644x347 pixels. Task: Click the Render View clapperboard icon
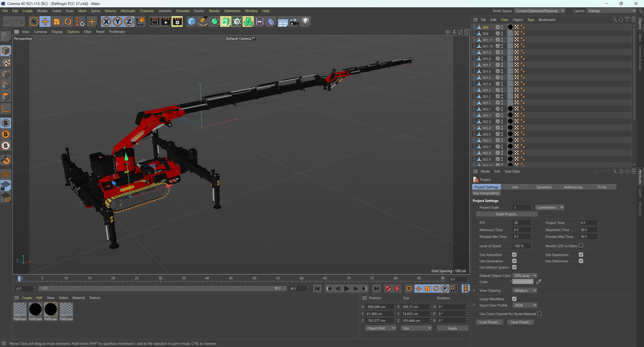[x=154, y=22]
